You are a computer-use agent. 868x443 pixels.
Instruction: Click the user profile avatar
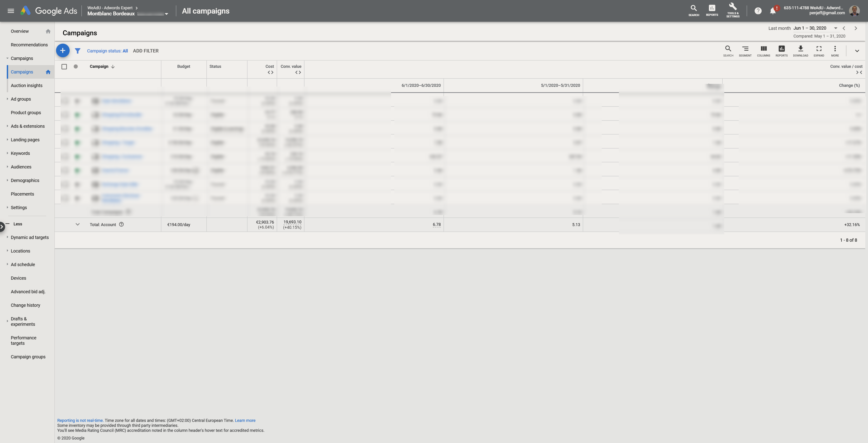coord(854,11)
